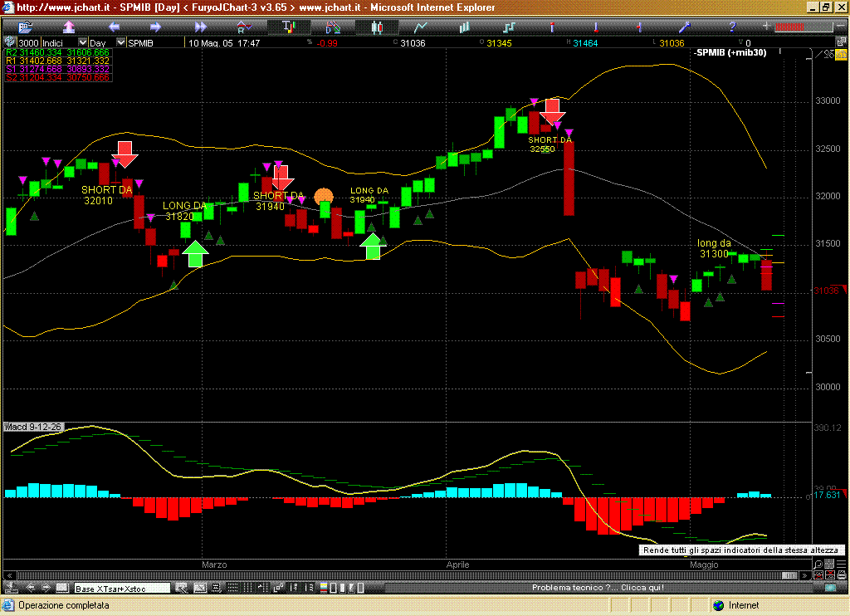Click the fast-forward double arrow icon

point(199,27)
